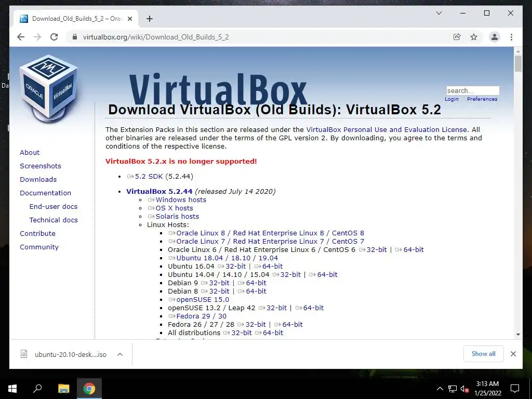Click the VirtualBox cube logo

tap(48, 89)
